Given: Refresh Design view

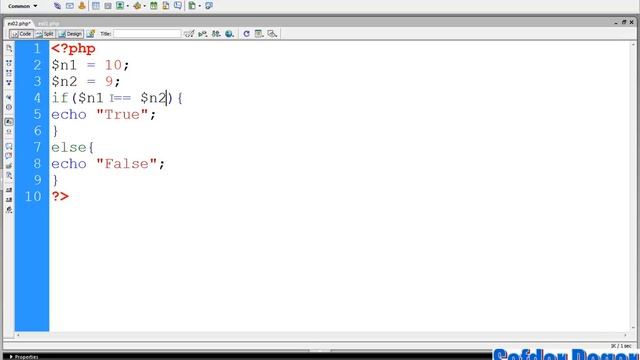Looking at the screenshot, I should (x=246, y=34).
